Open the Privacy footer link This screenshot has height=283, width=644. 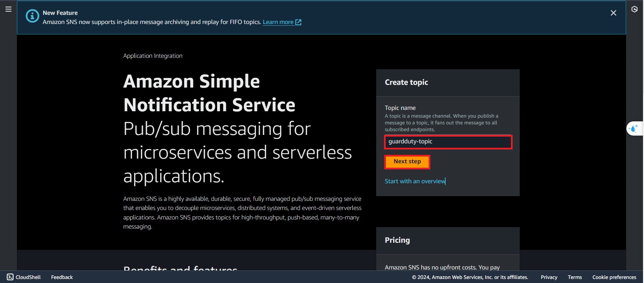pyautogui.click(x=549, y=277)
